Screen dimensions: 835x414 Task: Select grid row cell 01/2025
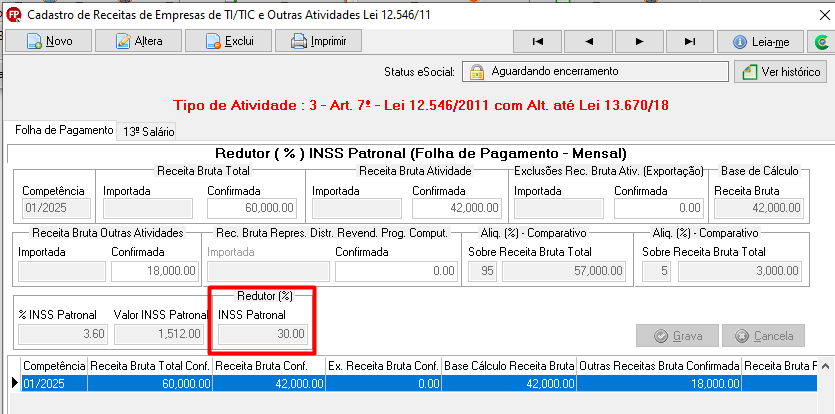pos(54,384)
